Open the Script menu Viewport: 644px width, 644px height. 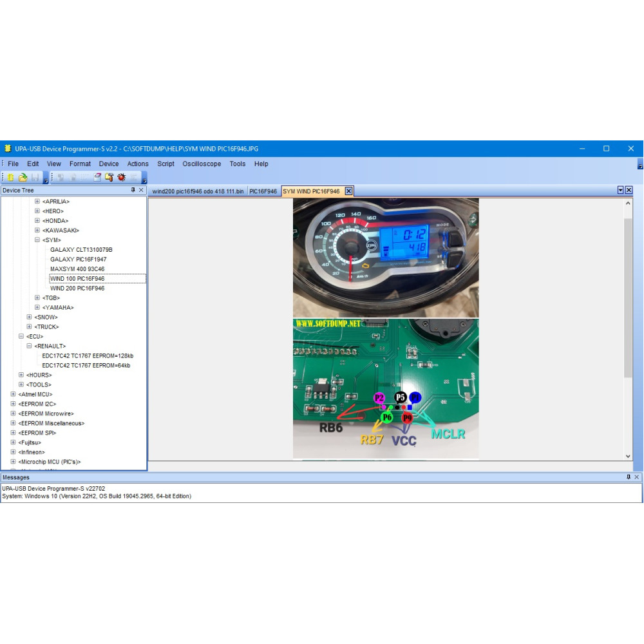point(166,164)
